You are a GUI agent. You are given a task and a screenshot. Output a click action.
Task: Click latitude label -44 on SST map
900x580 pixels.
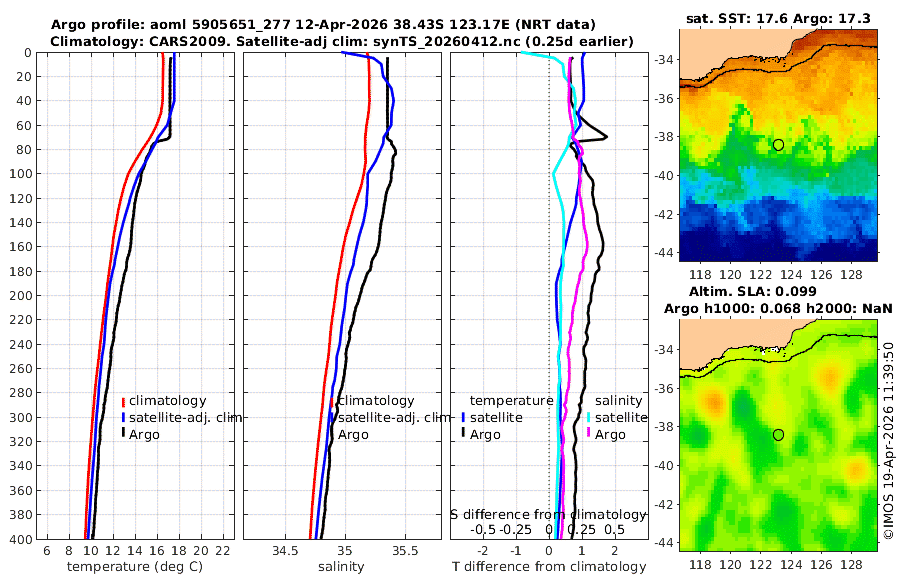point(665,252)
